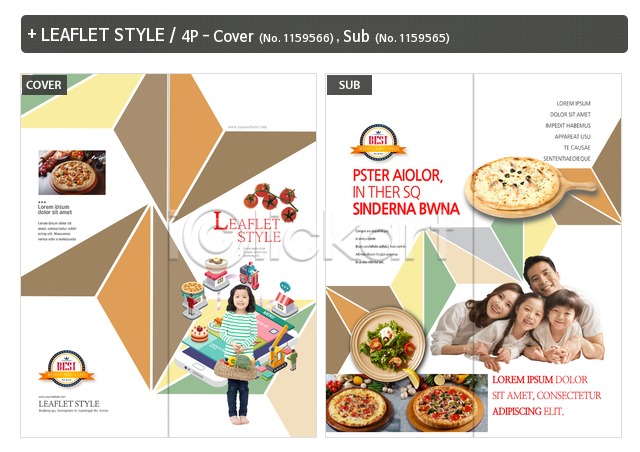Click the BEST badge on the sub page
The height and width of the screenshot is (452, 640).
point(378,143)
